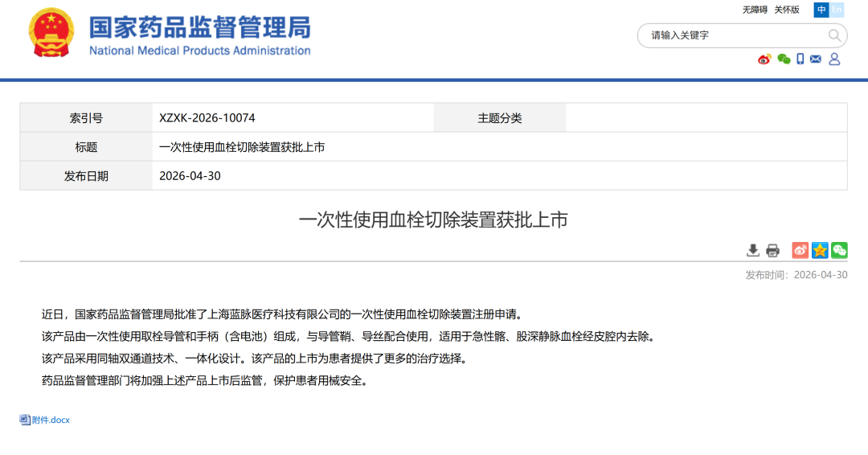Select index number XZXK-2026-10074
The height and width of the screenshot is (455, 868).
pyautogui.click(x=207, y=118)
